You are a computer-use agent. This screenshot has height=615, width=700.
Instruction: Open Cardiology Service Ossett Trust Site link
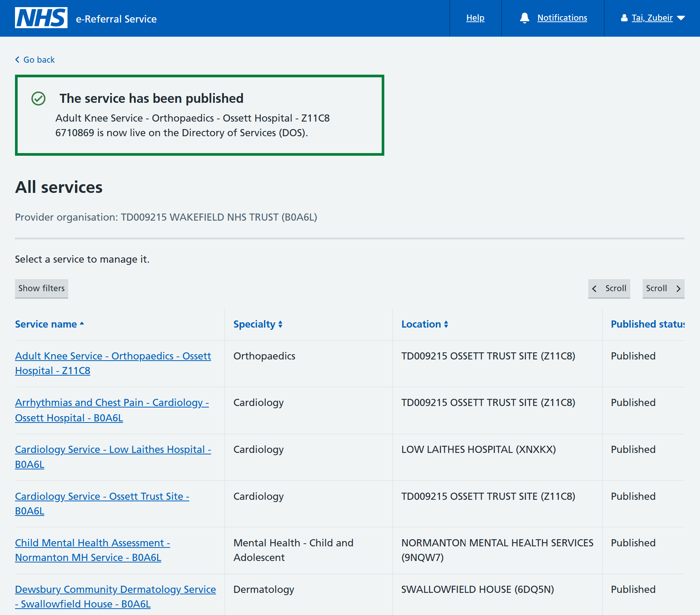point(102,504)
